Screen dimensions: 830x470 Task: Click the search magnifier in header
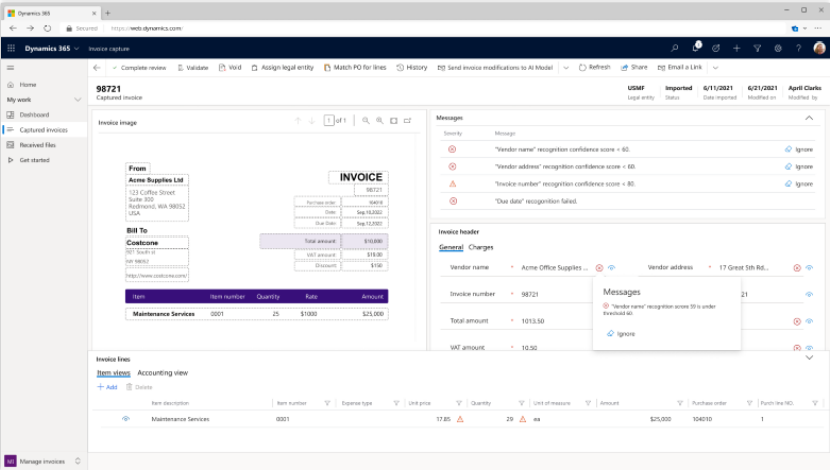pos(674,48)
